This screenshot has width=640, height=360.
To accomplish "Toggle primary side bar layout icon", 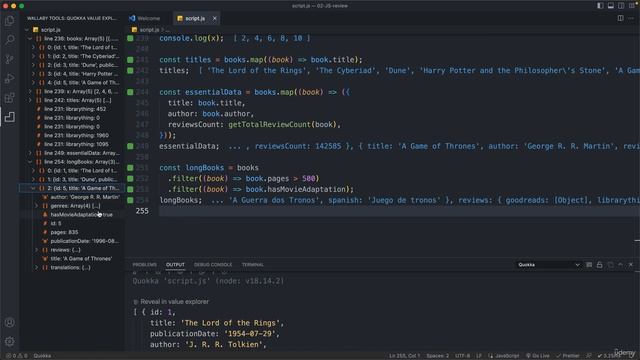I will pos(600,6).
